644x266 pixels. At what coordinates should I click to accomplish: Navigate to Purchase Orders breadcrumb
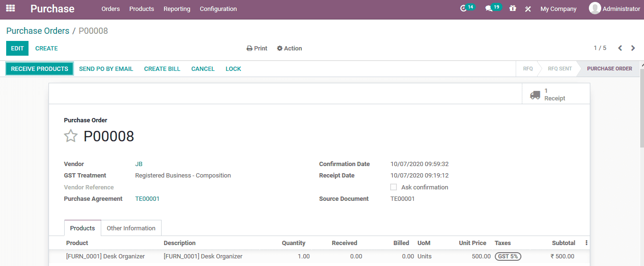38,31
